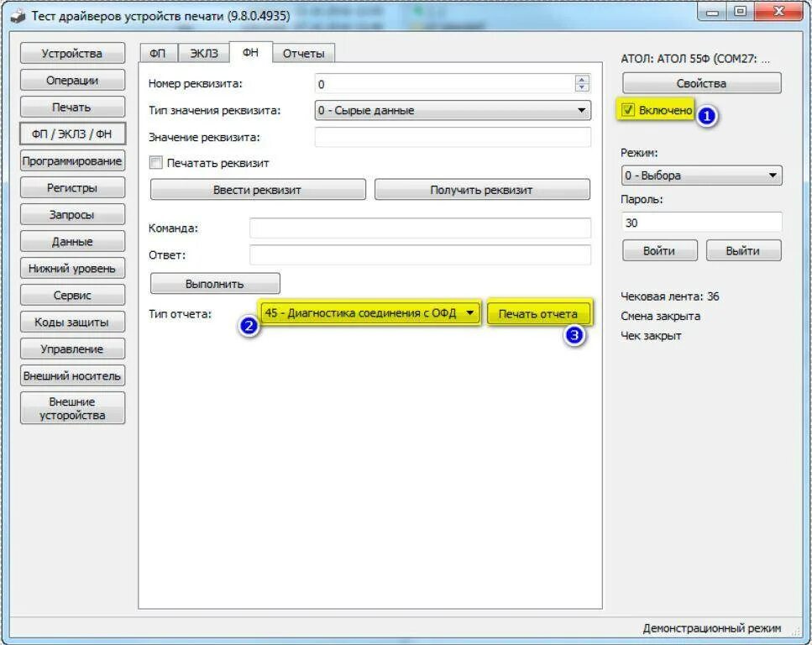The image size is (812, 645).
Task: Open the Внешние устройства section
Action: pyautogui.click(x=72, y=409)
